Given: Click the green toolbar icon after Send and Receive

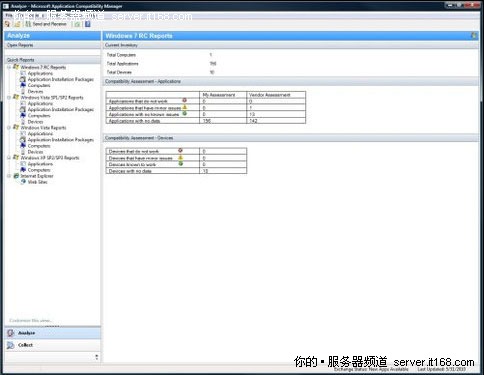Looking at the screenshot, I should pos(77,24).
